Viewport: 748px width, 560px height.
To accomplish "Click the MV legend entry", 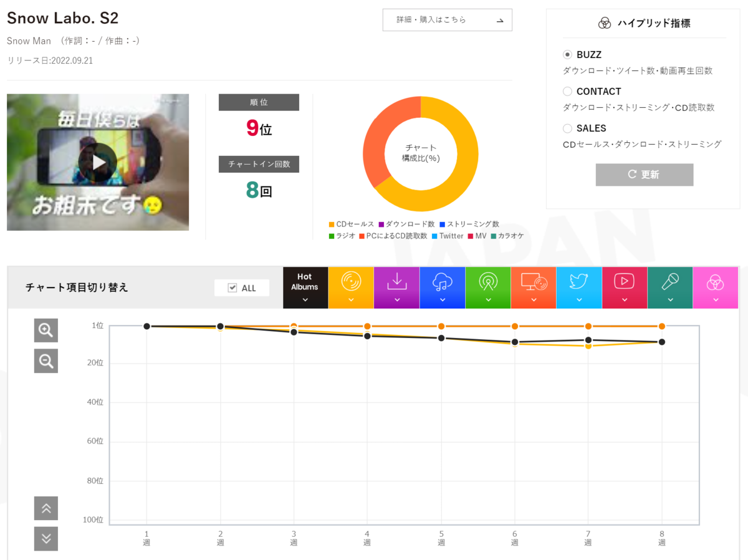I will tap(477, 236).
